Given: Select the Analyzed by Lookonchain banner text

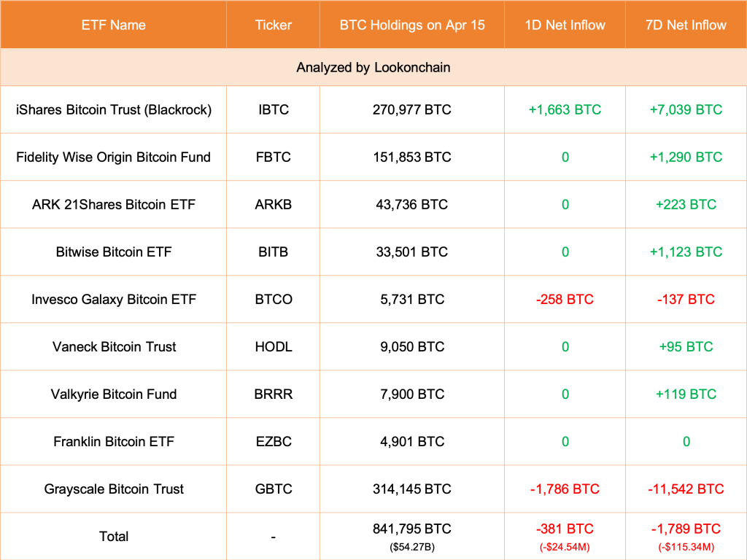Looking at the screenshot, I should point(373,68).
